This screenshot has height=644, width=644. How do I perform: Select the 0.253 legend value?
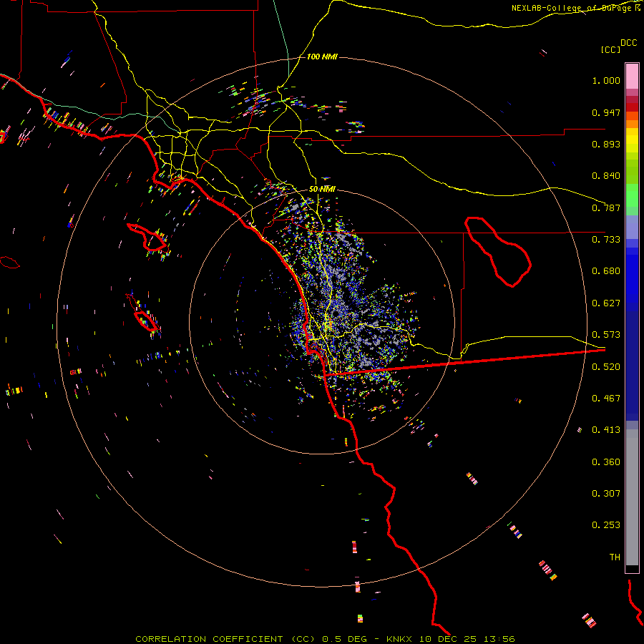pos(606,525)
